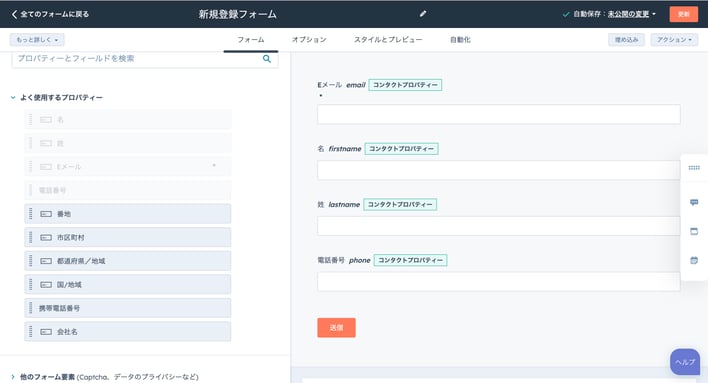Click the greyed-out Eメール property field icon

(46, 167)
